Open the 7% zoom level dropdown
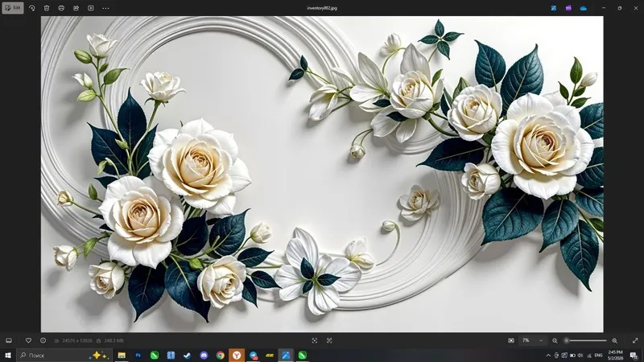This screenshot has height=362, width=644. [532, 340]
